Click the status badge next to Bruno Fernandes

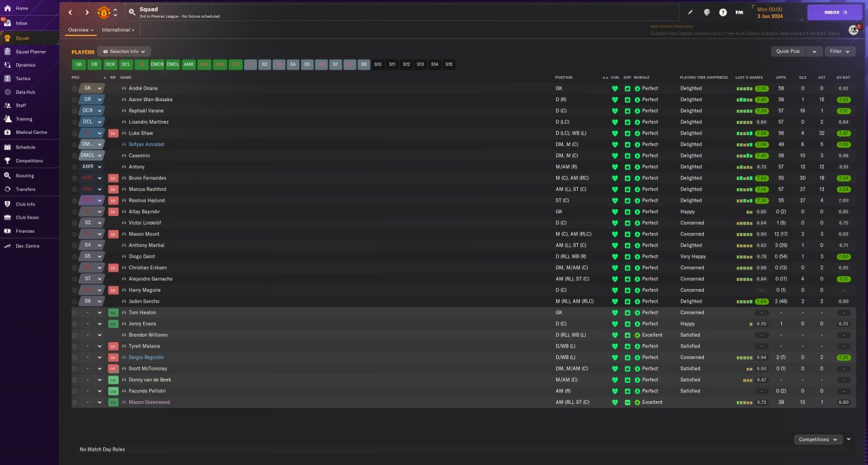coord(113,178)
